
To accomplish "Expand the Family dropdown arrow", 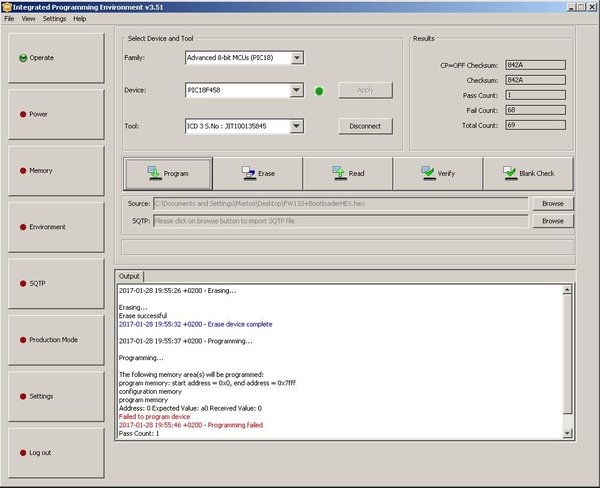I will (x=297, y=58).
